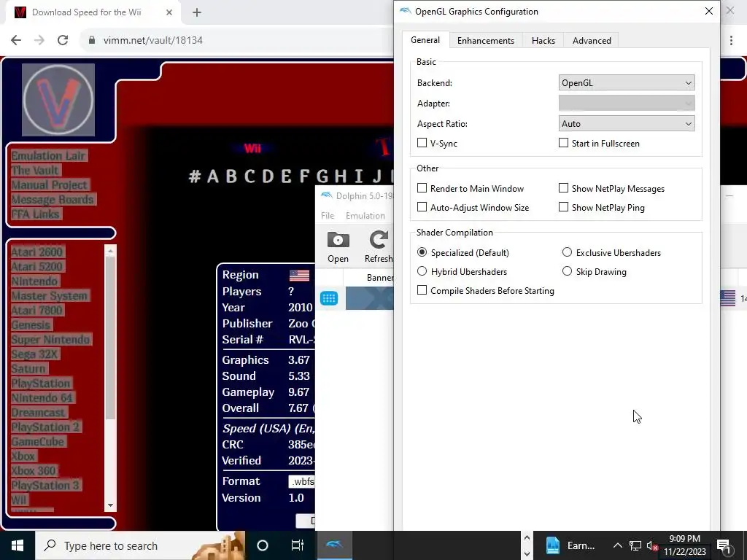Screen dimensions: 747x560
Task: Select Hybrid Ubershaders option
Action: pos(422,271)
